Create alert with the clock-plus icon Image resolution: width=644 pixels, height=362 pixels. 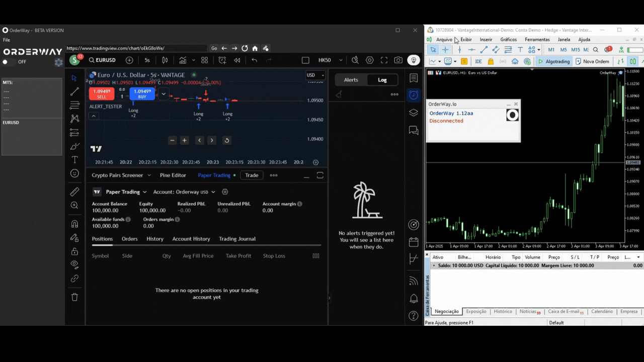point(222,60)
